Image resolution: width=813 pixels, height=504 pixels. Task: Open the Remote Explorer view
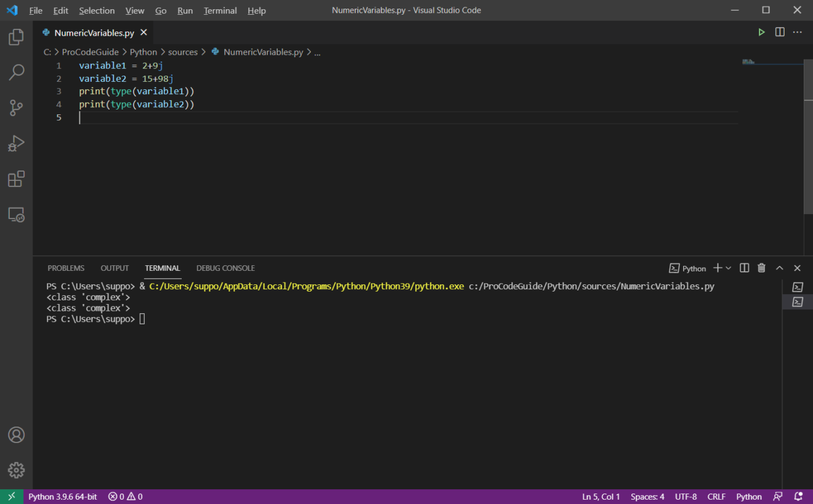click(16, 215)
